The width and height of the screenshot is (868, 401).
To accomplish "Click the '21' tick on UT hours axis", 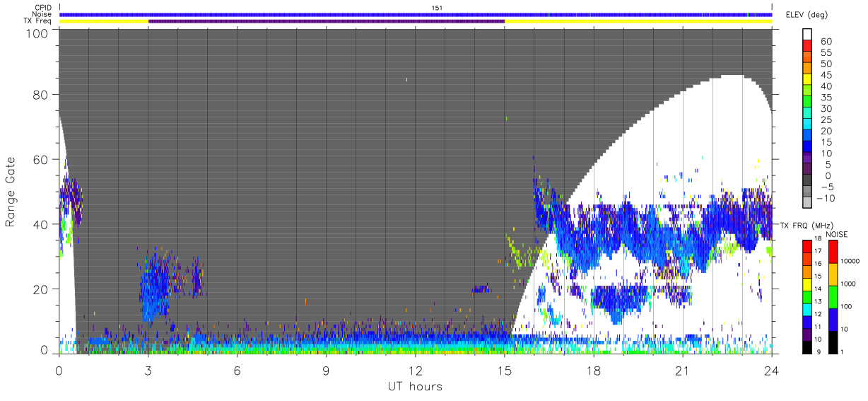I will coord(682,371).
